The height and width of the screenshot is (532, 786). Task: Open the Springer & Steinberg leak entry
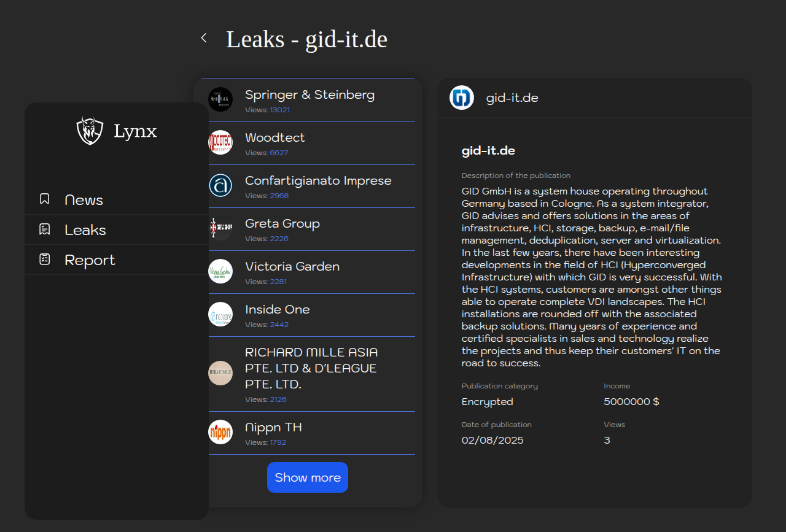click(x=308, y=100)
